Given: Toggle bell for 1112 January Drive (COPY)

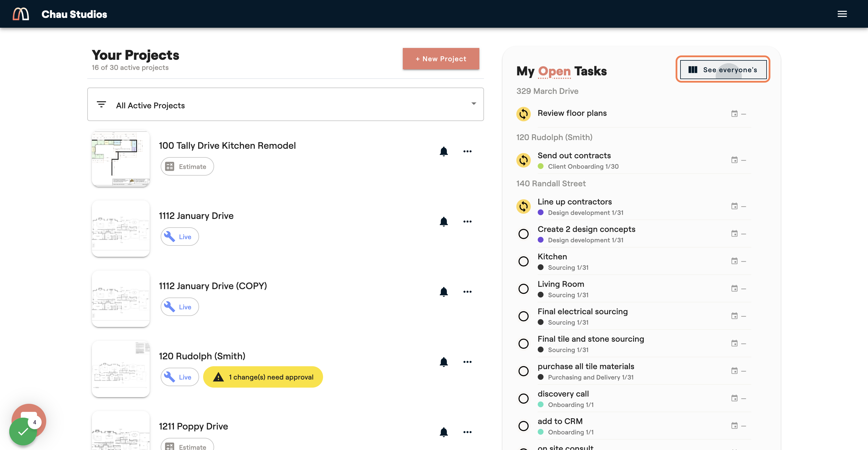Looking at the screenshot, I should [x=444, y=291].
